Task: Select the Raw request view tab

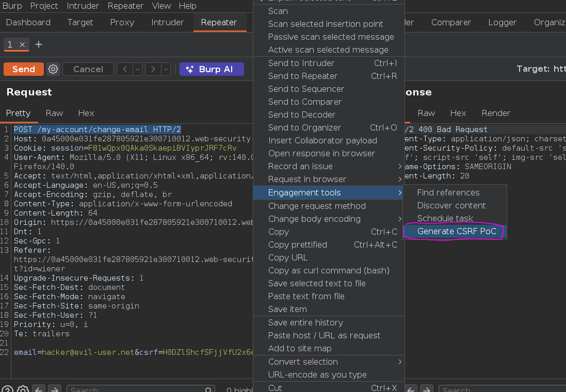Action: 54,113
